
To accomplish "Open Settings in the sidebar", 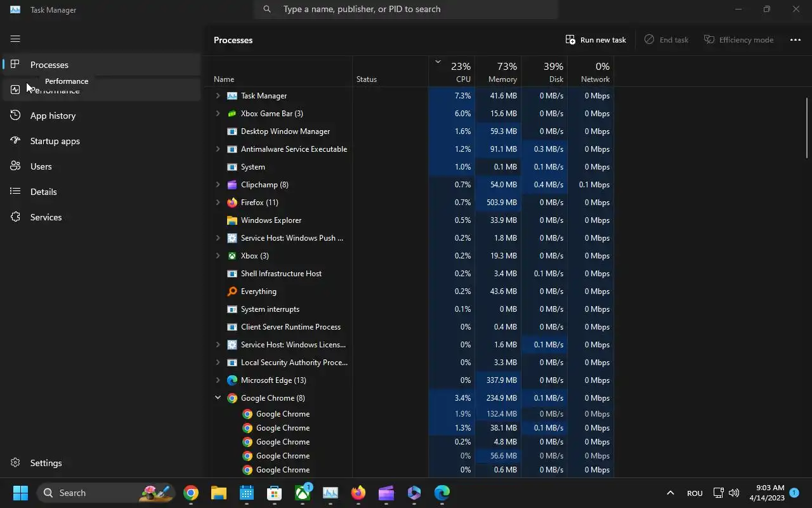I will click(101, 463).
